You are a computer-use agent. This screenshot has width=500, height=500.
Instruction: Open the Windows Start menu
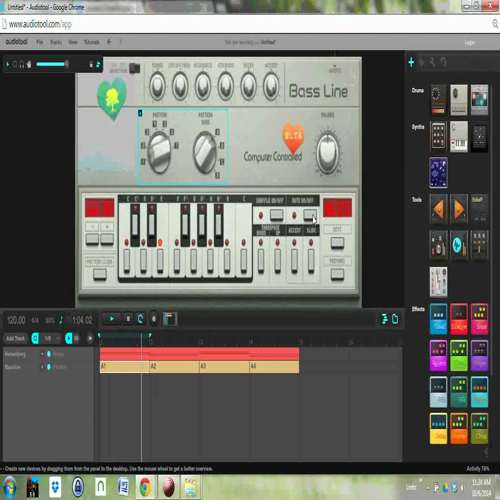9,487
